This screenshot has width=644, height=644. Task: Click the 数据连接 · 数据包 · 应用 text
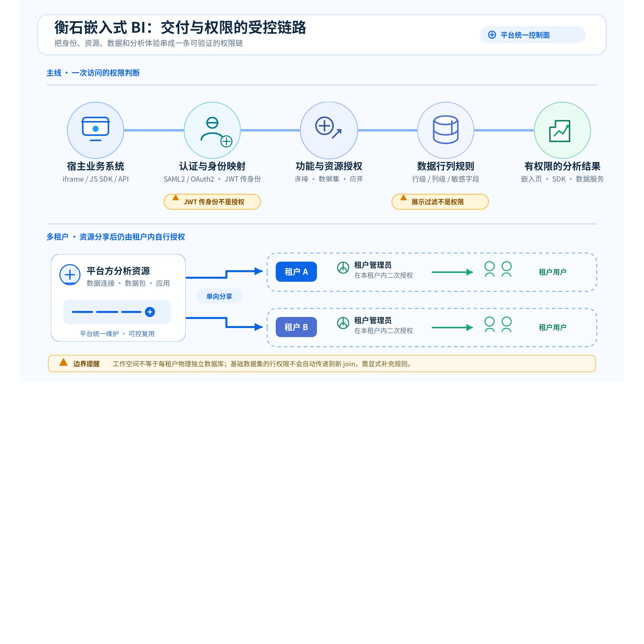[x=128, y=283]
